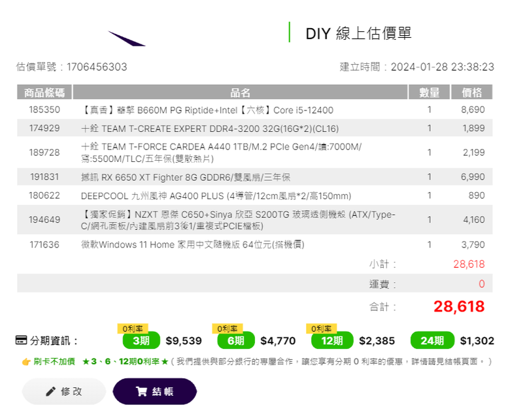Image resolution: width=510 pixels, height=420 pixels.
Task: Click the price 6,990
Action: coord(473,177)
